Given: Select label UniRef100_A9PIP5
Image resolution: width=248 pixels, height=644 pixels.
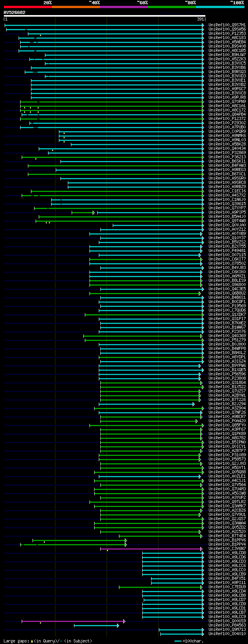Looking at the screenshot, I should point(227,212).
